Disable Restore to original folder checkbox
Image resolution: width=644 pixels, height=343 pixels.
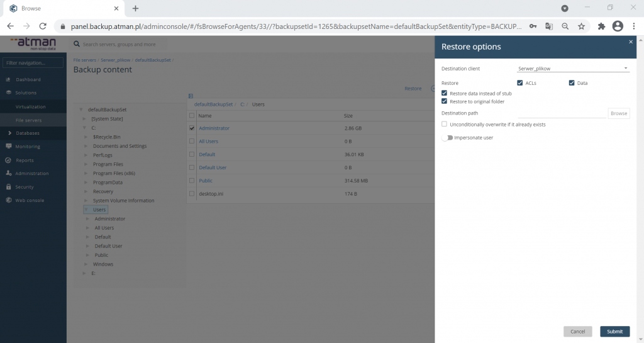tap(445, 101)
